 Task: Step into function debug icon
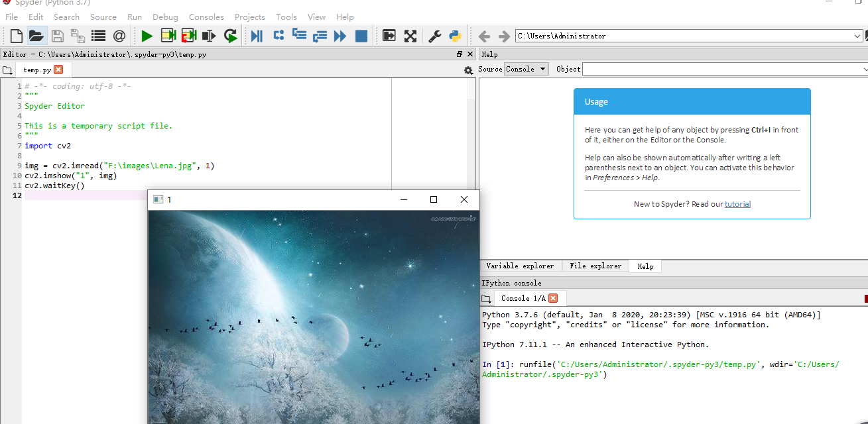pyautogui.click(x=299, y=36)
